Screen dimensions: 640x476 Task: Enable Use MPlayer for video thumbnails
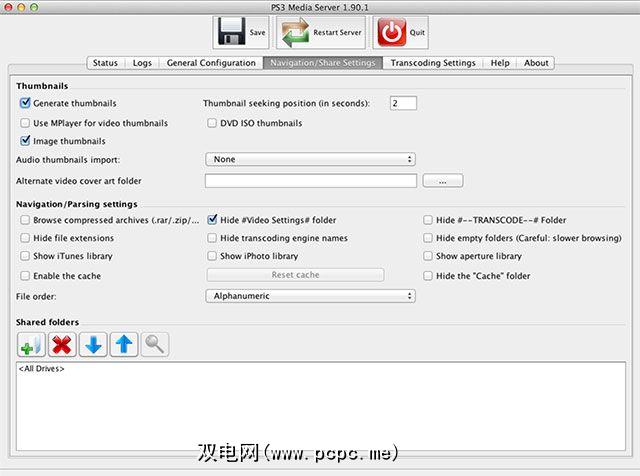[x=25, y=123]
